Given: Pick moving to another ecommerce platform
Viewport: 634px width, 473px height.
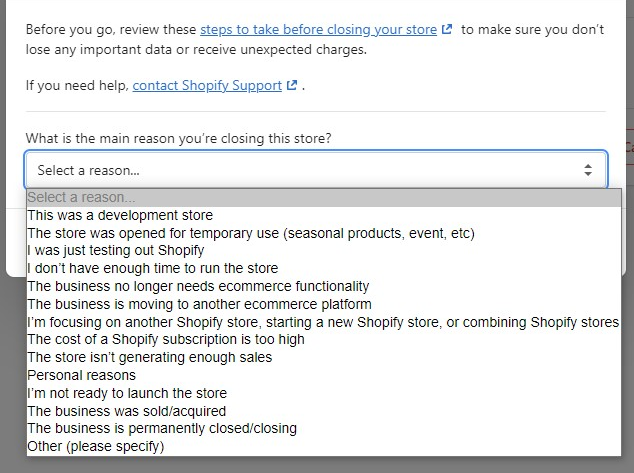Looking at the screenshot, I should [324, 304].
